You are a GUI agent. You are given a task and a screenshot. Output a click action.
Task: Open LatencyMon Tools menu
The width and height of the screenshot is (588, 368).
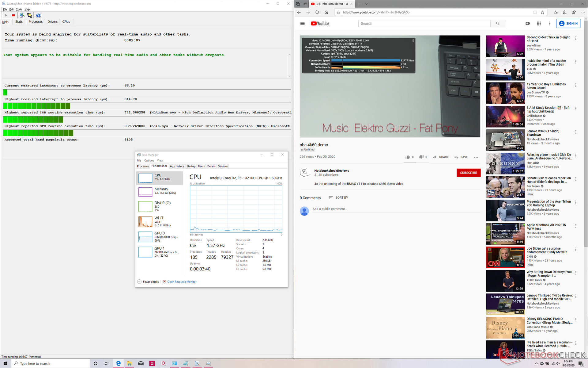coord(19,10)
